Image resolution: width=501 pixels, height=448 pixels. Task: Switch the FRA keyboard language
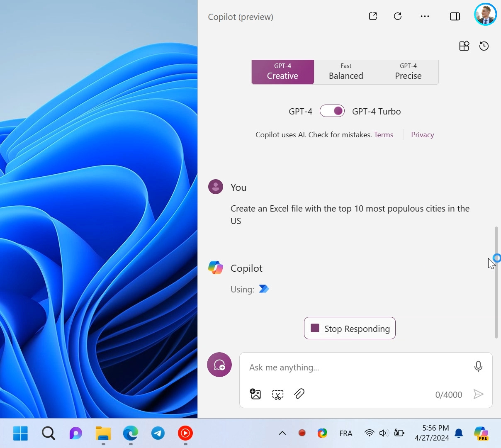click(x=345, y=433)
